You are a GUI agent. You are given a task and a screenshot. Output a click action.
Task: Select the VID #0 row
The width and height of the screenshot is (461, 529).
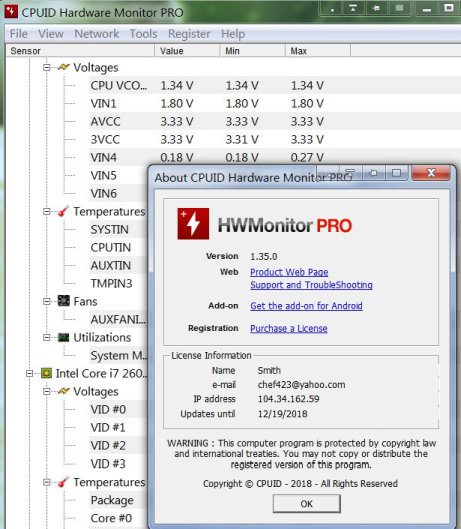click(x=119, y=409)
